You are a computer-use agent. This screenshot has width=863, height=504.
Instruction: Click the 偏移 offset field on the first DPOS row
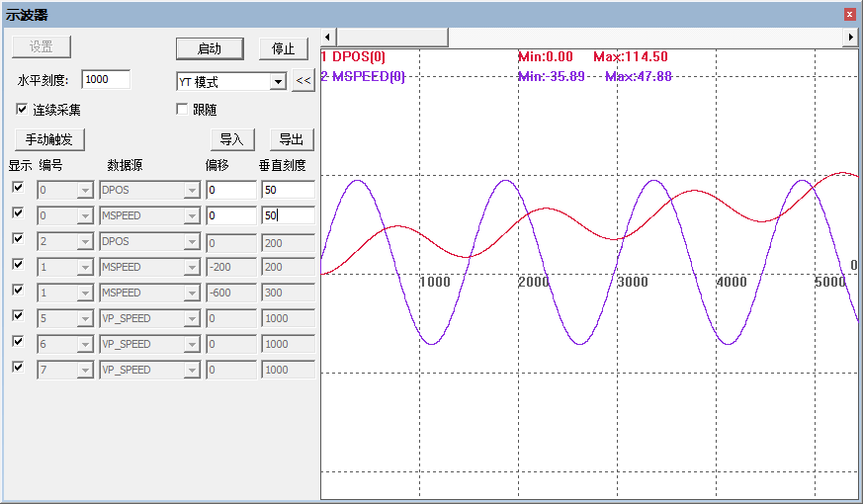(x=231, y=190)
